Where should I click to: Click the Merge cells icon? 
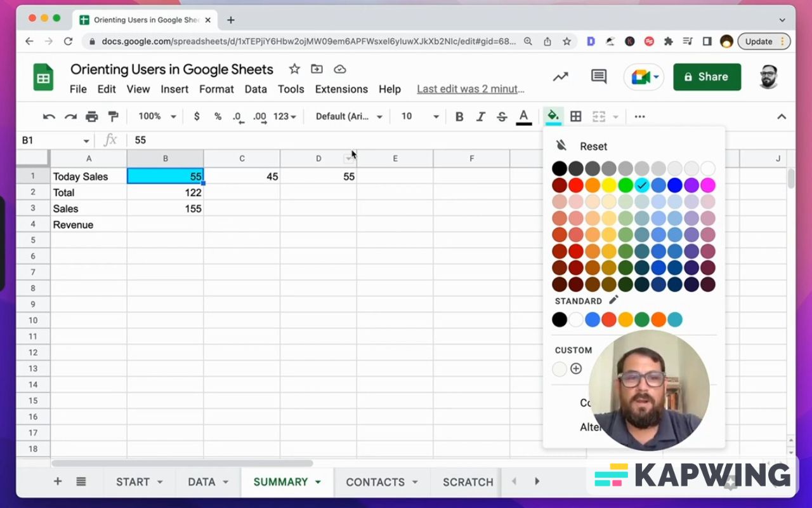point(599,117)
